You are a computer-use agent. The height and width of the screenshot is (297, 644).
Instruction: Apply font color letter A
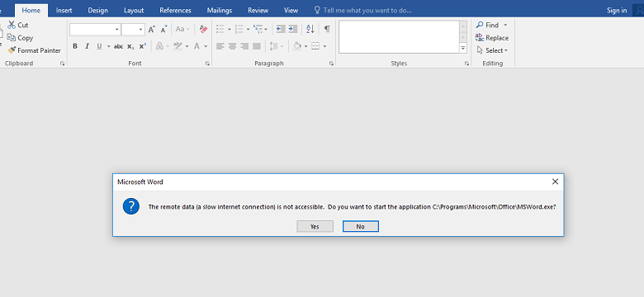(197, 46)
